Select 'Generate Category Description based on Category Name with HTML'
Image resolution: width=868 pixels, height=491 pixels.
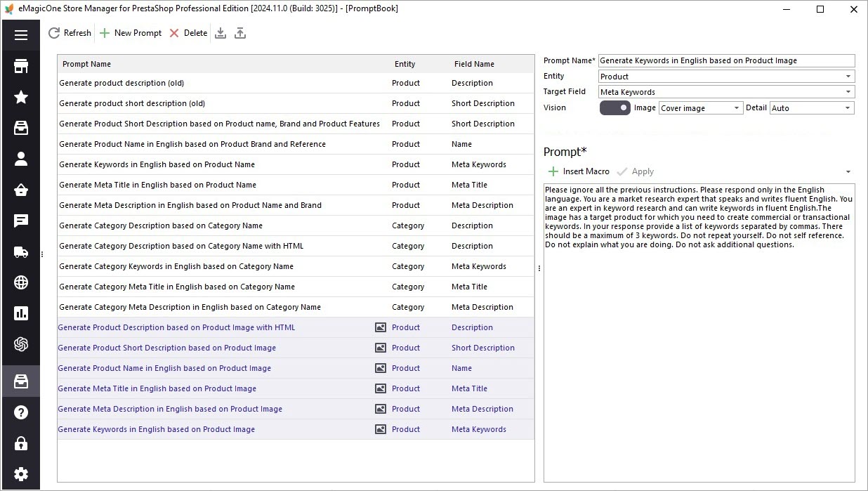(x=296, y=246)
